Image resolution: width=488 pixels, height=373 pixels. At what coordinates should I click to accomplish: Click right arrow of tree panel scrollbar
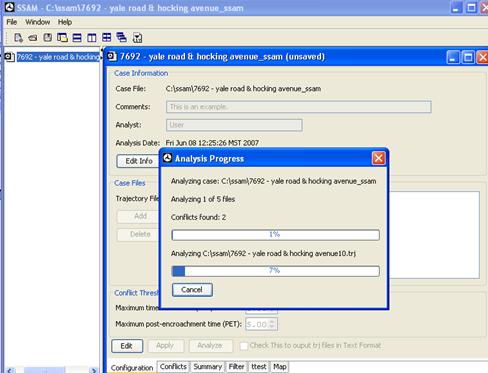[94, 370]
